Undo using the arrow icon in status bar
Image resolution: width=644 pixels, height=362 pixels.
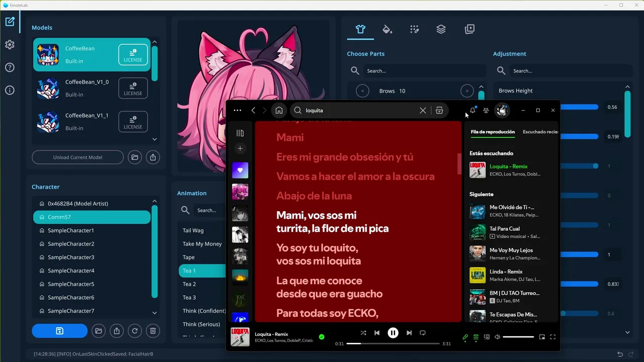pos(620,354)
